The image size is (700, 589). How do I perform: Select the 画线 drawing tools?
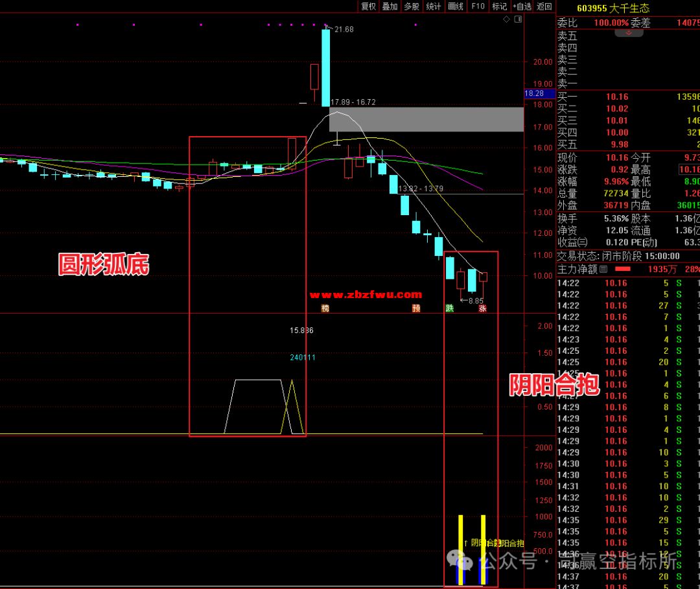coord(456,6)
